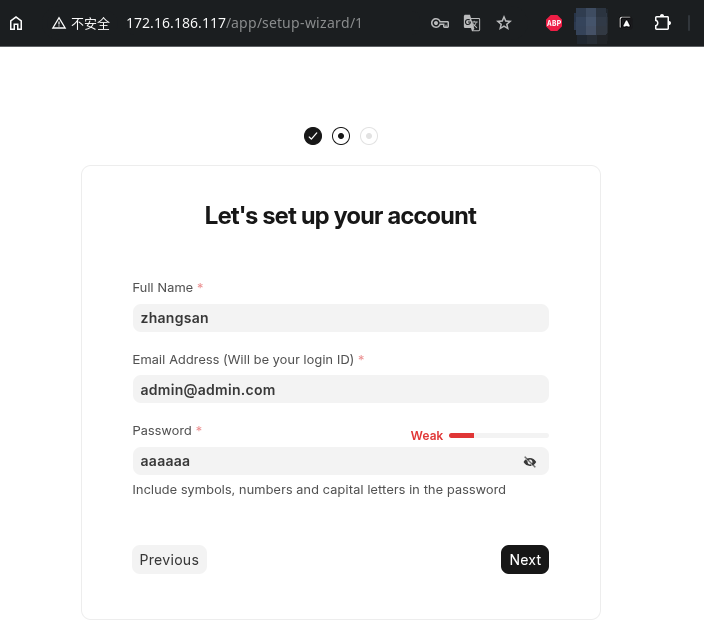Click the blurred profile avatar in toolbar

591,23
